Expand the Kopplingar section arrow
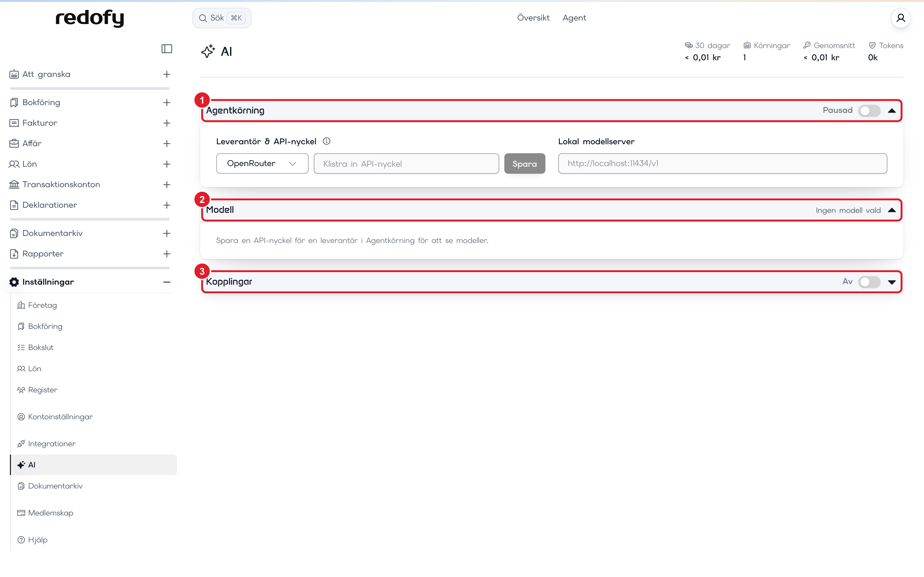Viewport: 924px width, 577px height. (x=892, y=282)
